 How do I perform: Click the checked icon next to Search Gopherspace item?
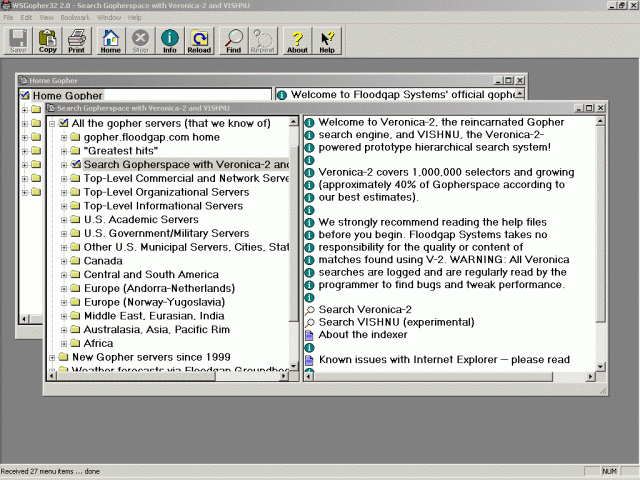(x=76, y=165)
